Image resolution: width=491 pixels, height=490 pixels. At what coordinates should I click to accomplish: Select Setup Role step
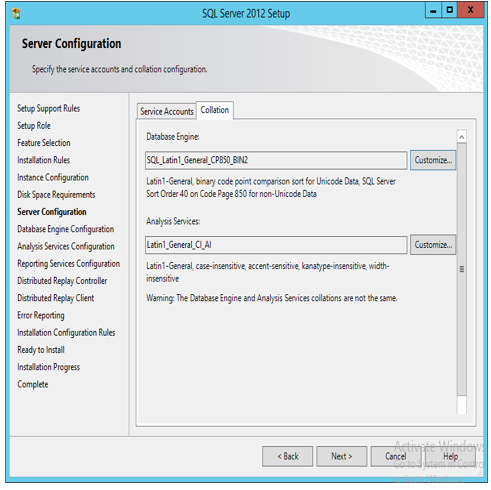[34, 126]
